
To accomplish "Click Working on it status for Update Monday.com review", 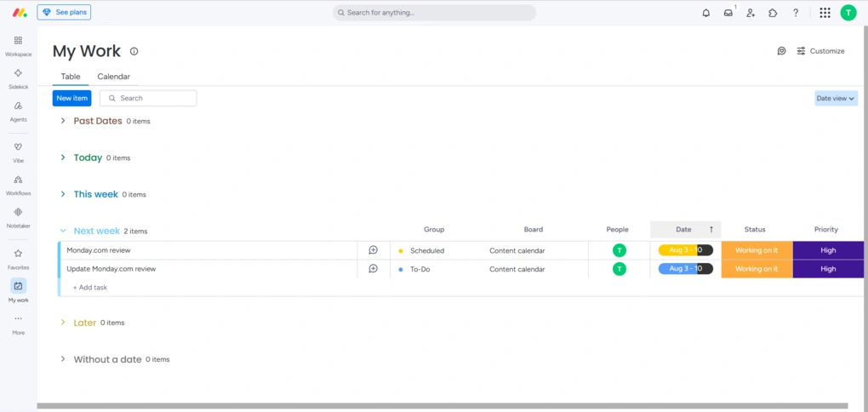I will click(x=757, y=269).
